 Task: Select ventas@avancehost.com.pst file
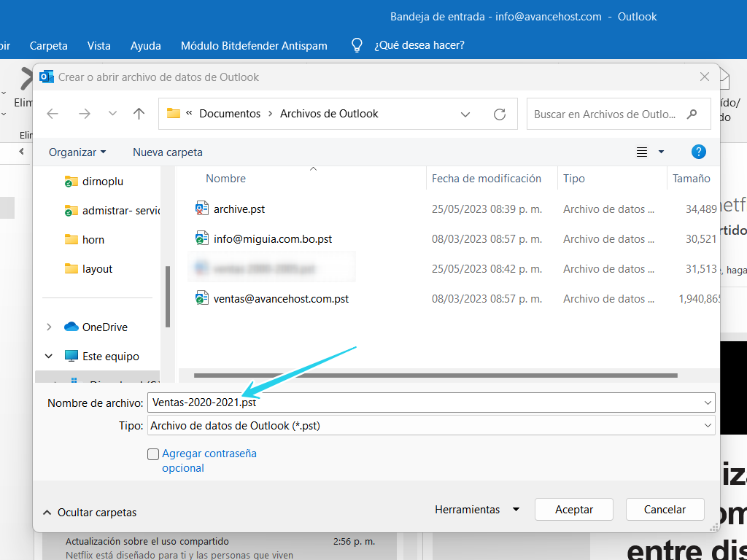point(281,298)
